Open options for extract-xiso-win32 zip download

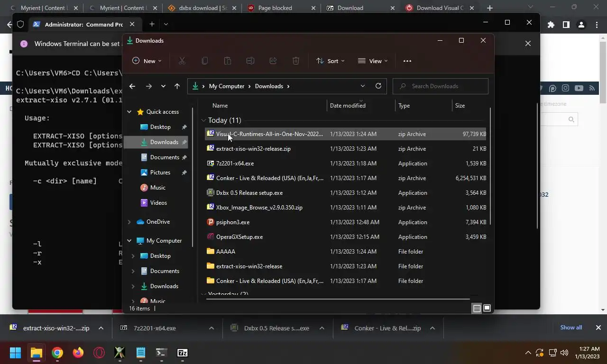tap(101, 328)
